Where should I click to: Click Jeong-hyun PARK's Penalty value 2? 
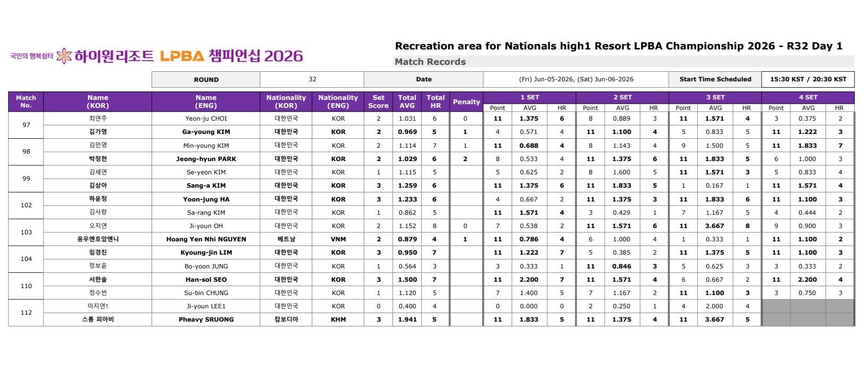465,159
